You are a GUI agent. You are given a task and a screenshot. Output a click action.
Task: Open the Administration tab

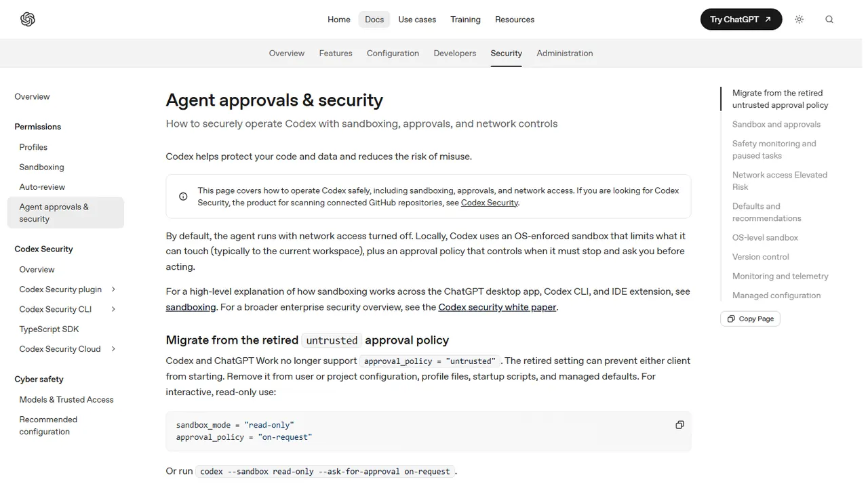click(565, 54)
